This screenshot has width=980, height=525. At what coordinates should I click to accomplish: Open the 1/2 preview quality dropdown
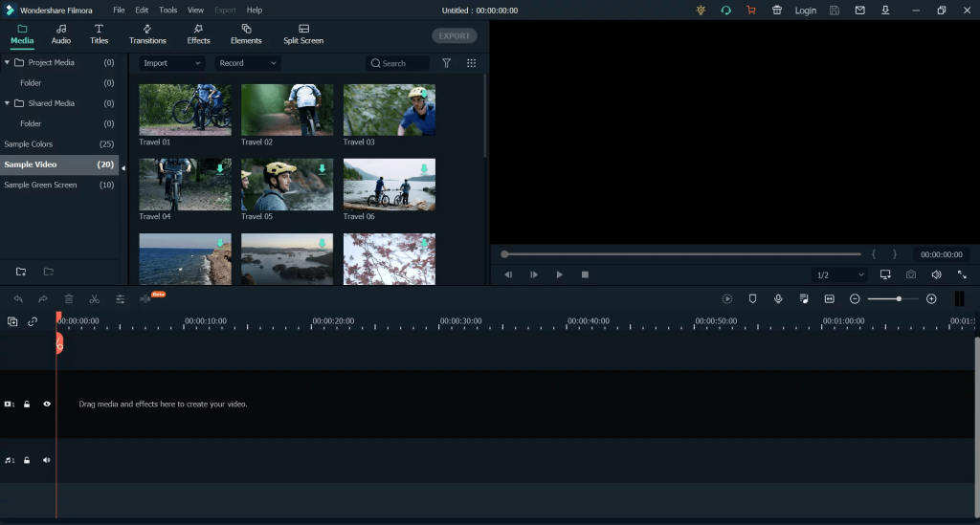pyautogui.click(x=839, y=274)
